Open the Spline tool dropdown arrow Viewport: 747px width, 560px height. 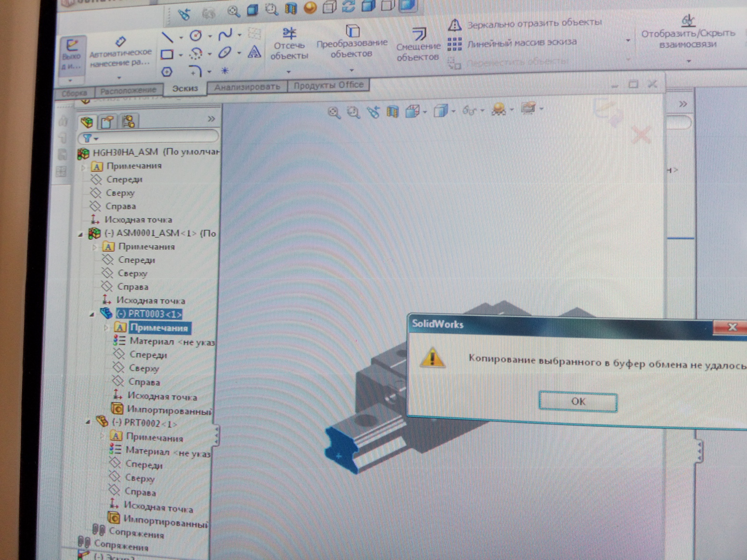[x=240, y=35]
